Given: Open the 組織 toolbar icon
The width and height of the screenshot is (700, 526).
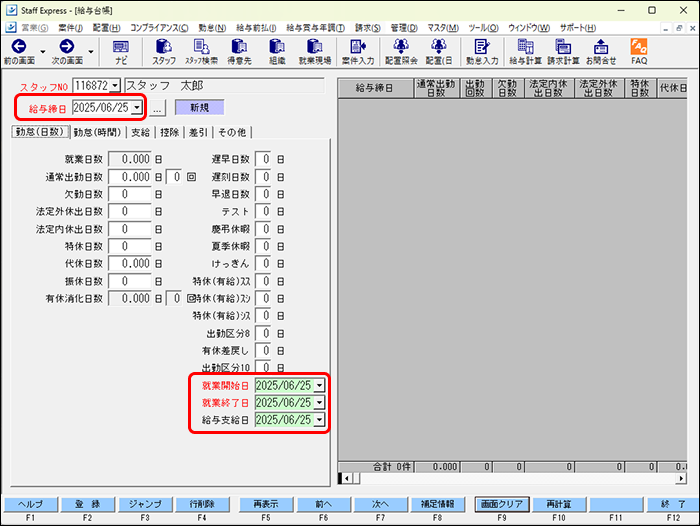Looking at the screenshot, I should [277, 52].
